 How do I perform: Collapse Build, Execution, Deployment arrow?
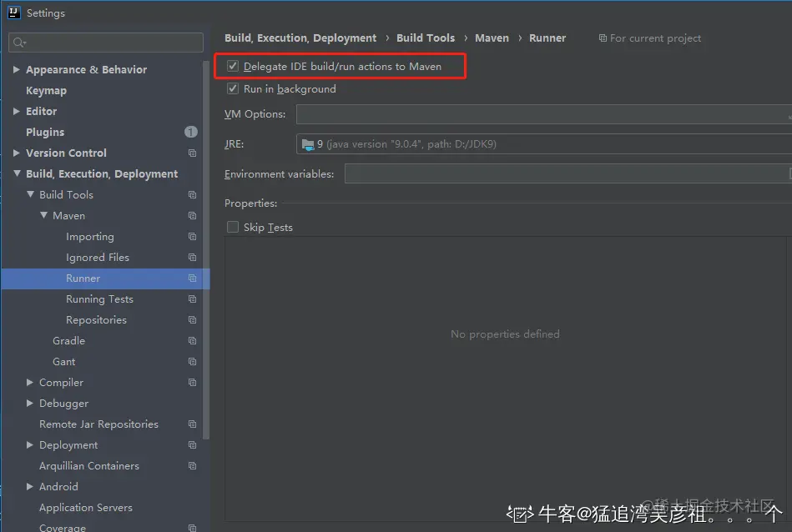(17, 173)
